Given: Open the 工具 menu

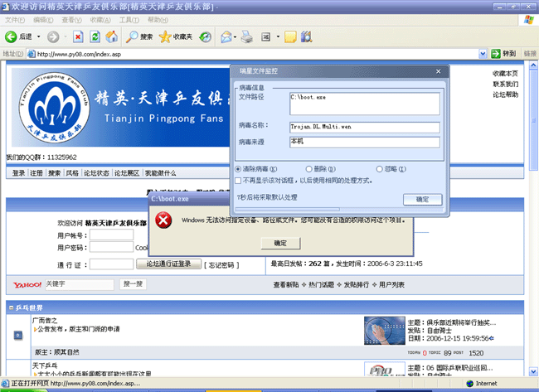Looking at the screenshot, I should coord(129,20).
